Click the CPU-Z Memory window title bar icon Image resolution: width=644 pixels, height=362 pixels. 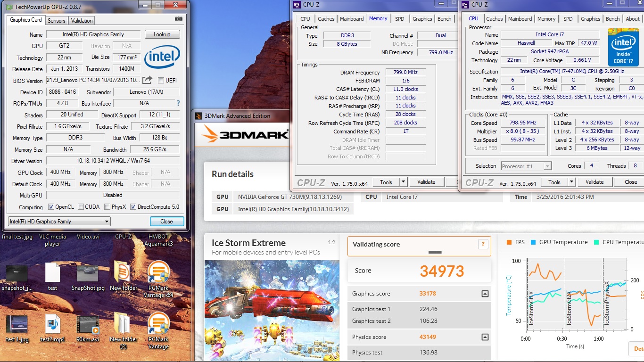click(297, 5)
